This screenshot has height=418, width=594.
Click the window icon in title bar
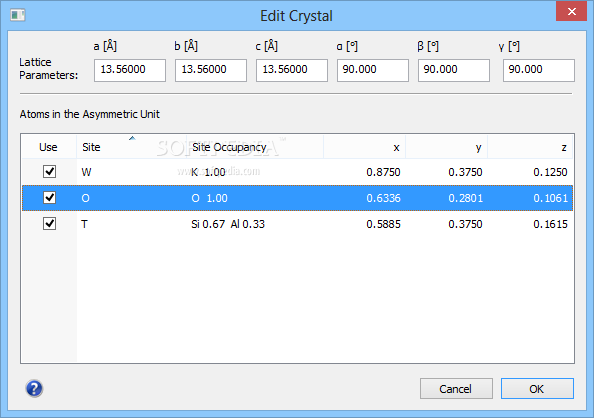coord(17,15)
